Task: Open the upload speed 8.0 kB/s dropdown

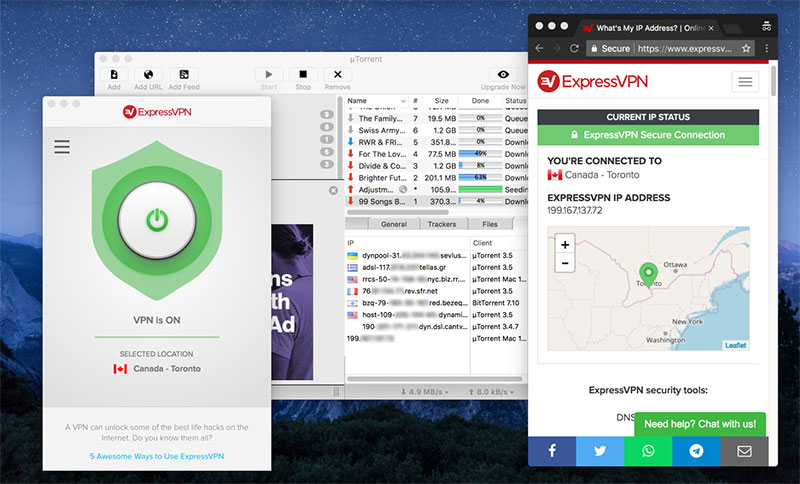Action: click(491, 392)
